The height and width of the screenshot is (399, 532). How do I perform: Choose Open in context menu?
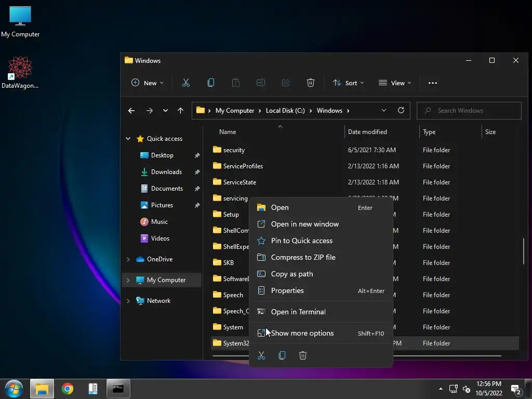(321, 207)
